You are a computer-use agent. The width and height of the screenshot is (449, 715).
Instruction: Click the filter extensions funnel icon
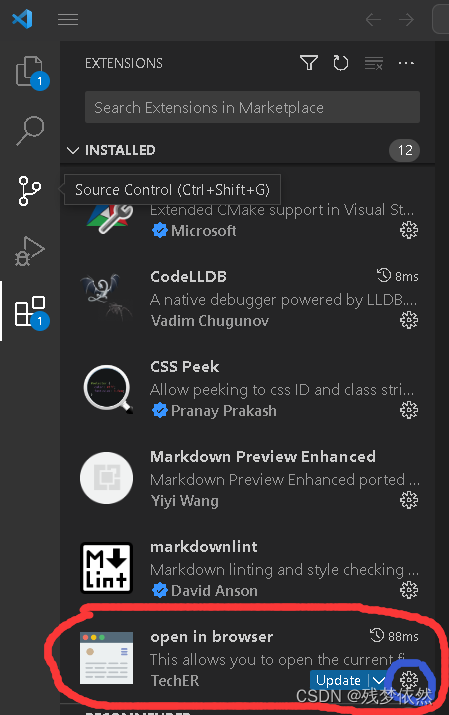(x=309, y=63)
